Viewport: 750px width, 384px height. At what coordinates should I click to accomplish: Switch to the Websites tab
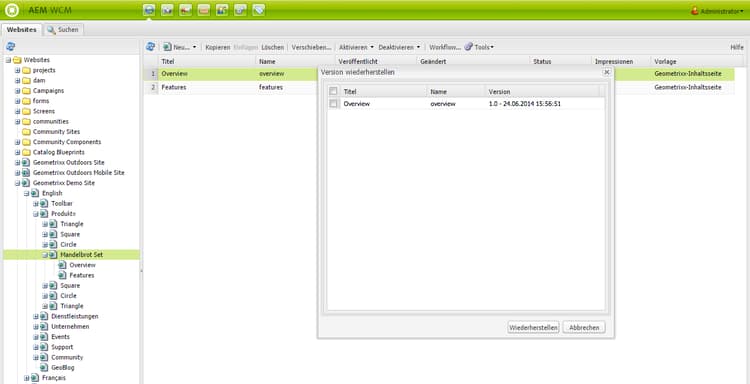pyautogui.click(x=22, y=30)
